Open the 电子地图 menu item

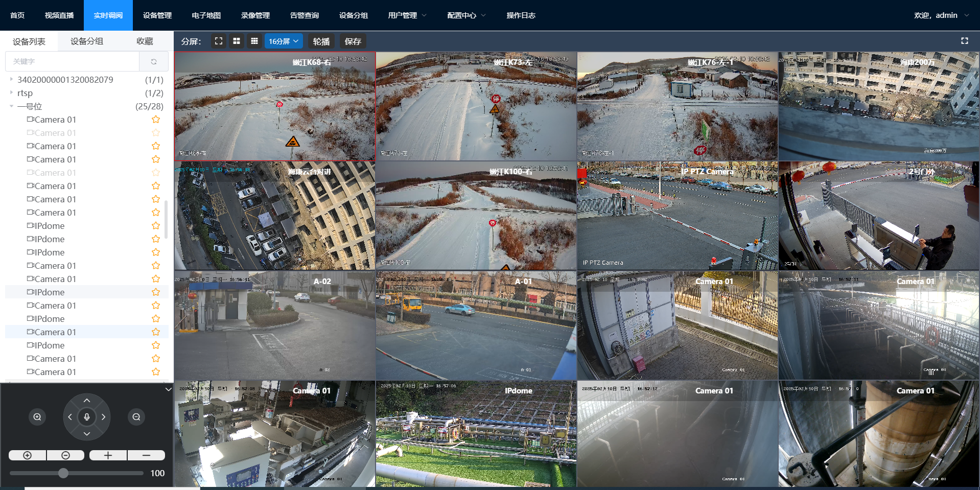click(x=206, y=15)
